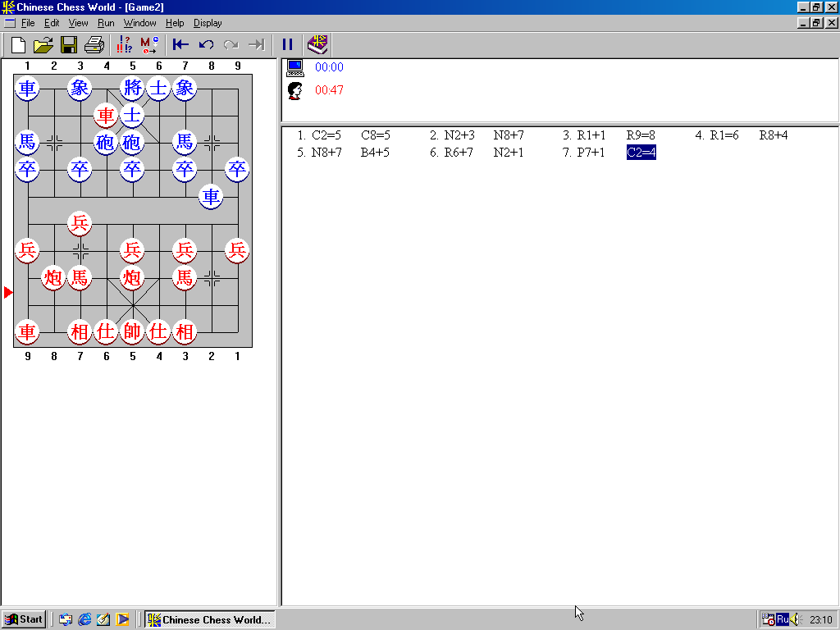Screen dimensions: 840x630
Task: Open the Edit menu
Action: (52, 23)
